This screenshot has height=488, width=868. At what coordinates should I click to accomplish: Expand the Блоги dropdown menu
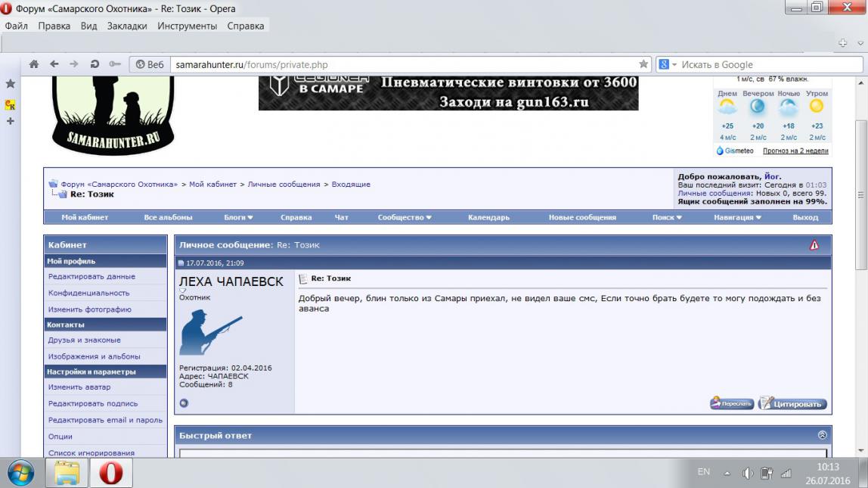click(238, 217)
